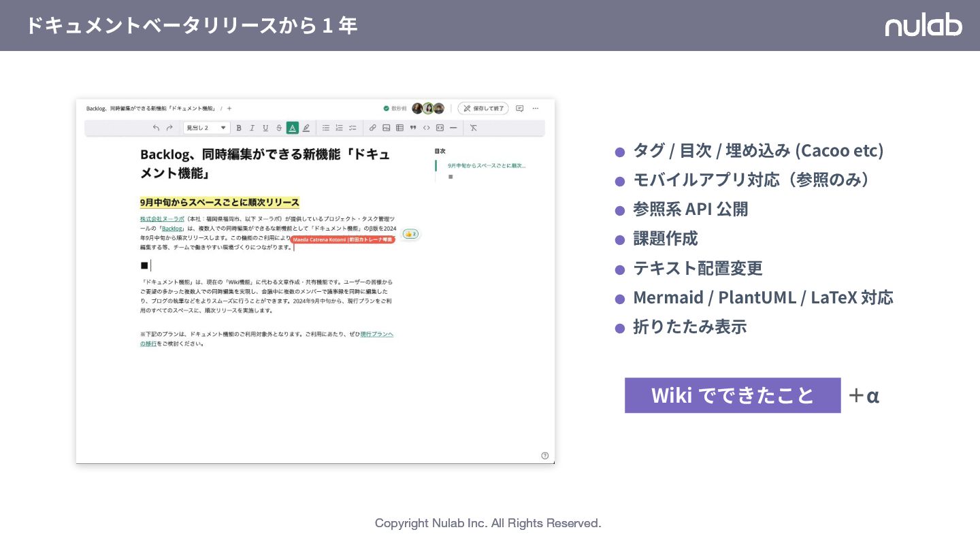Select the highlighter marker tool
The height and width of the screenshot is (551, 980).
coord(306,128)
